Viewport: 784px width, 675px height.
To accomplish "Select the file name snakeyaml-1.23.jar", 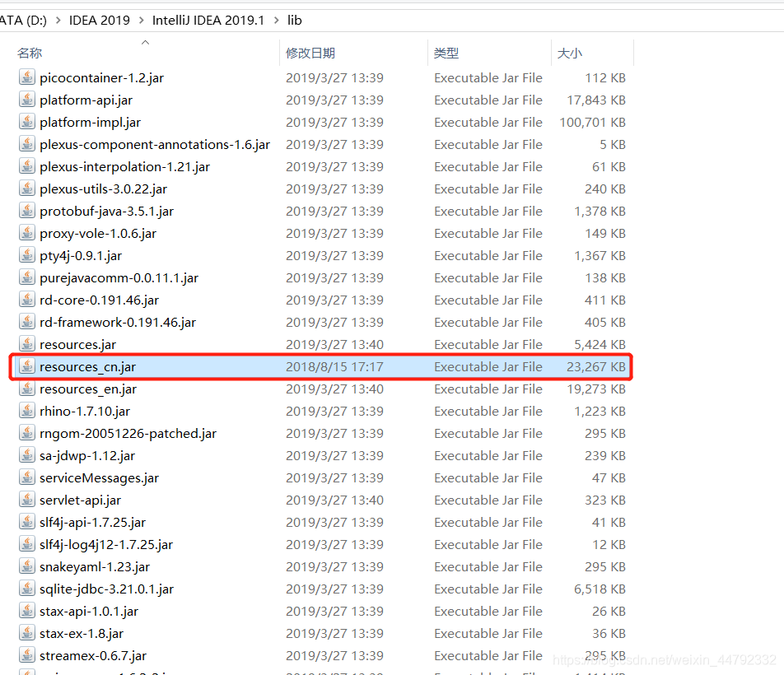I will (95, 566).
